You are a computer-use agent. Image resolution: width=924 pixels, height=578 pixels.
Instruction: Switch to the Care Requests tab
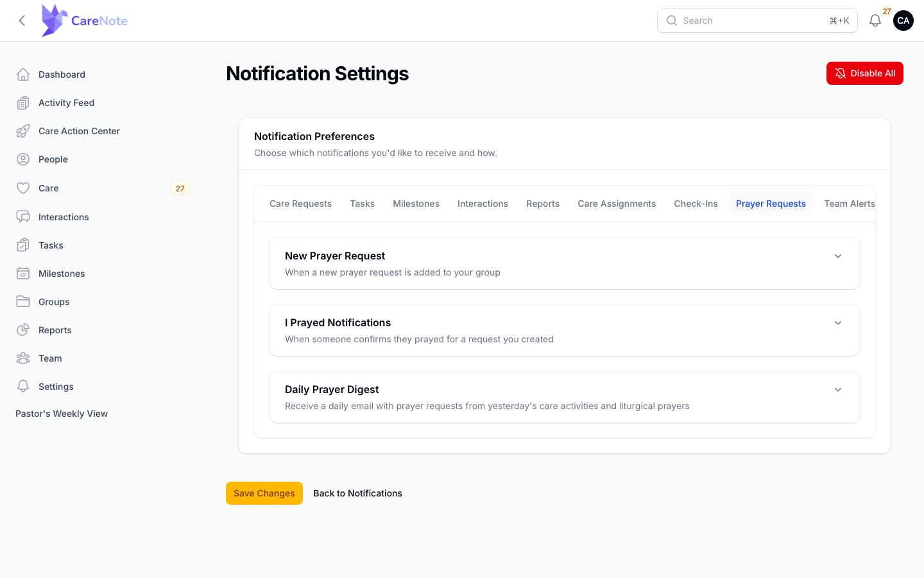point(300,204)
